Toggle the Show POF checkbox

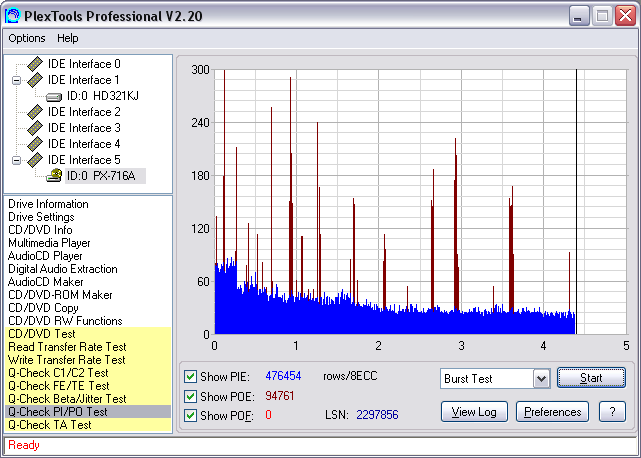[190, 415]
